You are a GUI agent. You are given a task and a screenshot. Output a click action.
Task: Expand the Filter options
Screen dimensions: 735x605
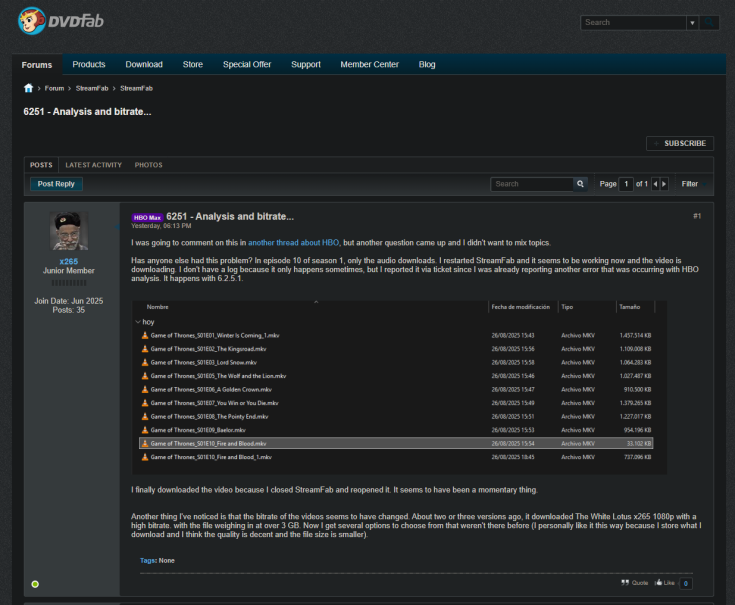click(690, 184)
